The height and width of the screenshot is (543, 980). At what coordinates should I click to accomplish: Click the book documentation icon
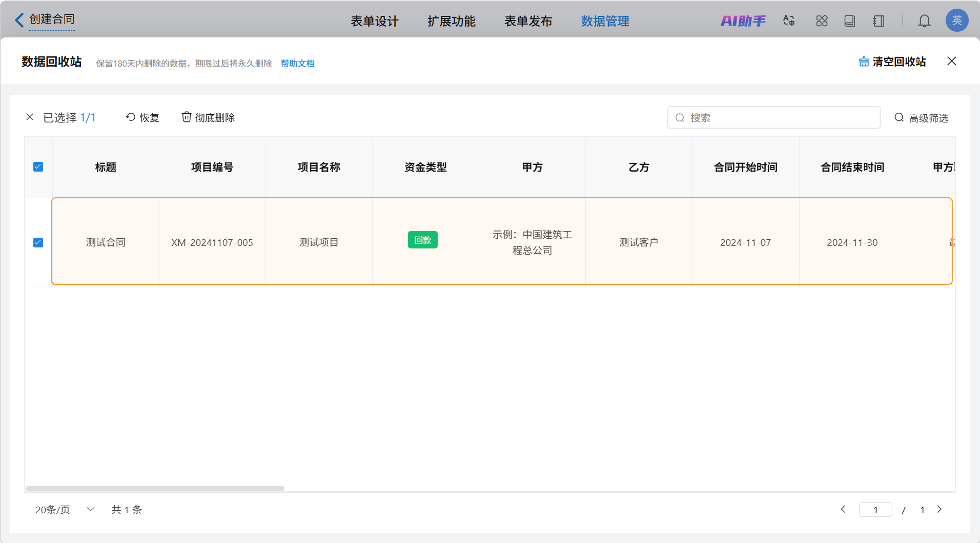coord(849,20)
